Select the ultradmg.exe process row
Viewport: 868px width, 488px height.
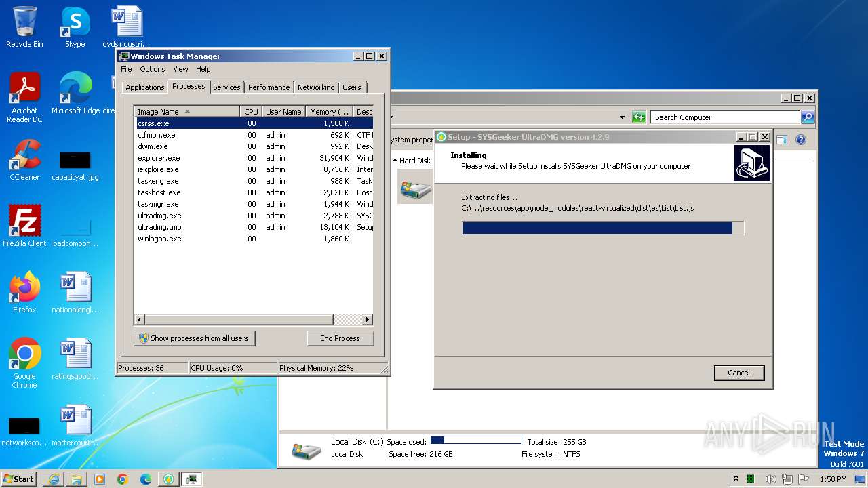pos(254,216)
